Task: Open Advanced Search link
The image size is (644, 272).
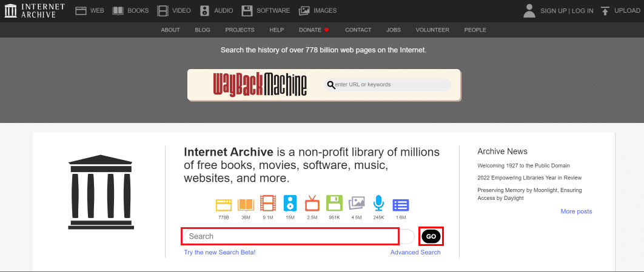Action: click(415, 252)
